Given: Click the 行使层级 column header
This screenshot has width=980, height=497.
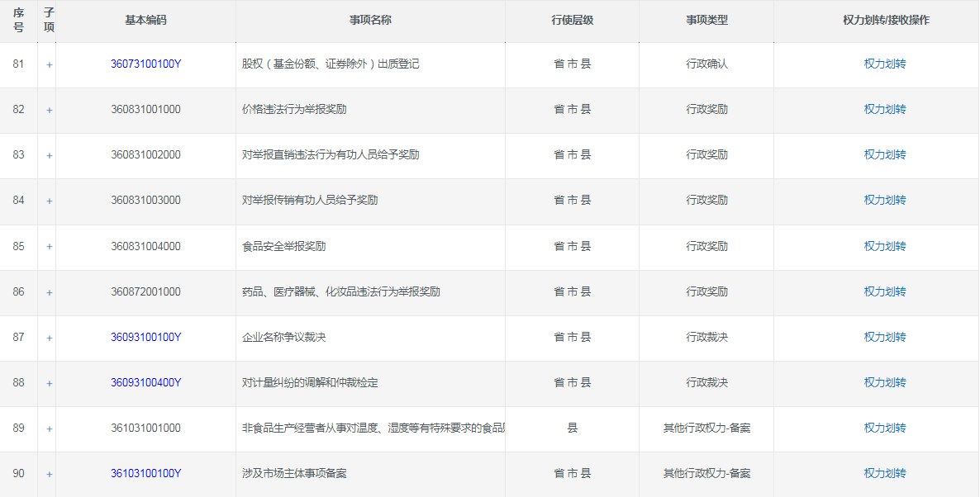Looking at the screenshot, I should click(572, 20).
